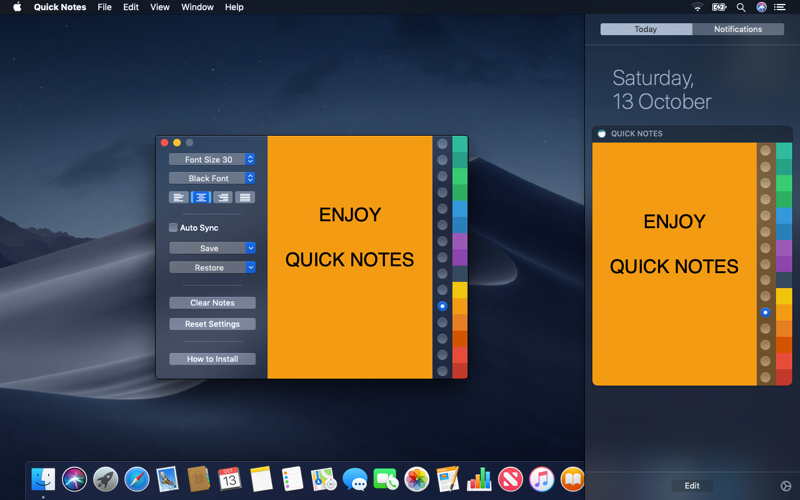Align note text to the right
800x500 pixels.
[223, 197]
